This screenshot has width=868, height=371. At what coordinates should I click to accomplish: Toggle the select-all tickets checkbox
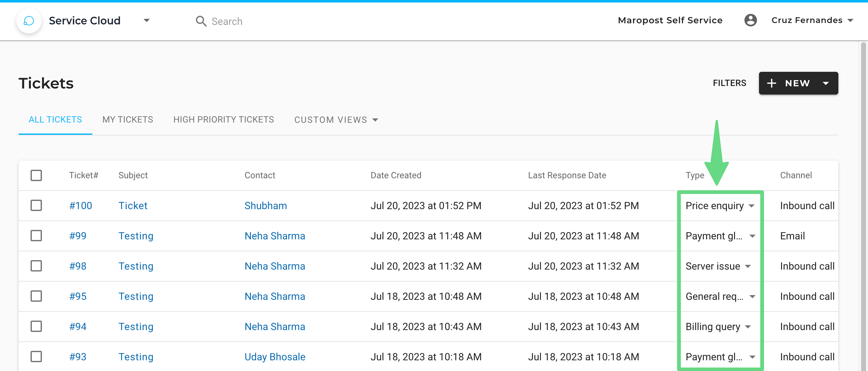click(36, 175)
